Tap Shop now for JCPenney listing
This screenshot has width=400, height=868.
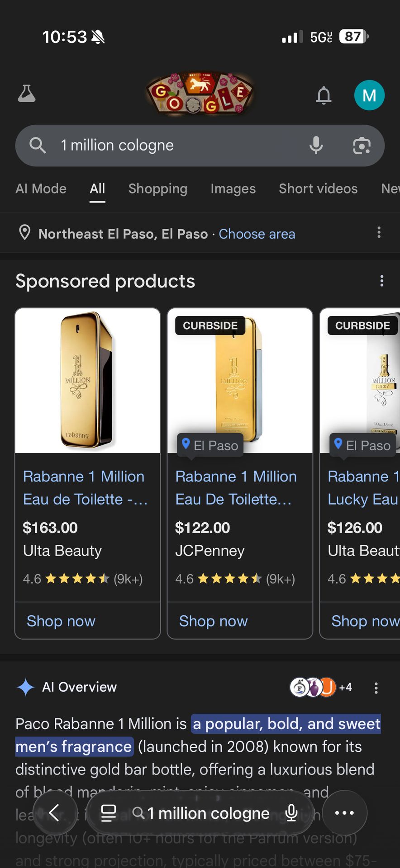[x=213, y=621]
